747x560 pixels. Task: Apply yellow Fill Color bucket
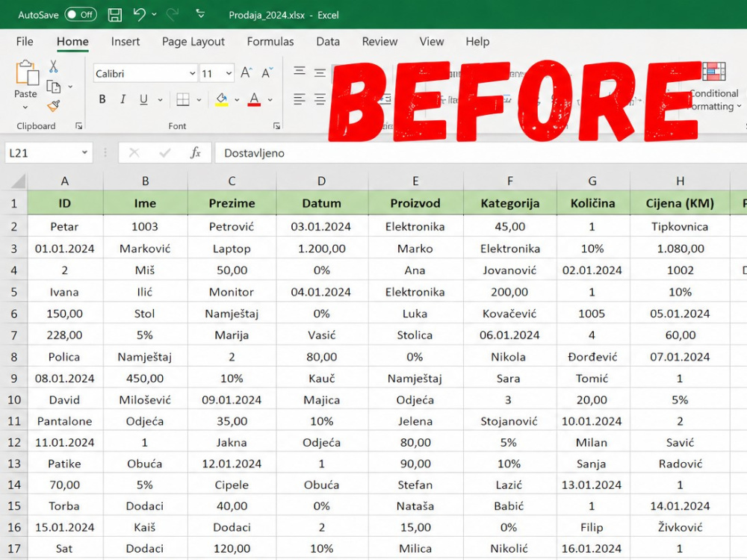222,99
